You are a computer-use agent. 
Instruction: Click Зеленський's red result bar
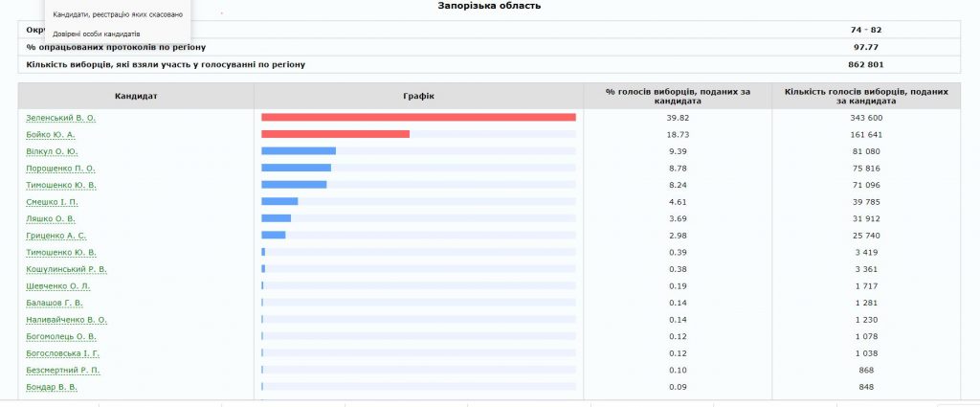418,118
